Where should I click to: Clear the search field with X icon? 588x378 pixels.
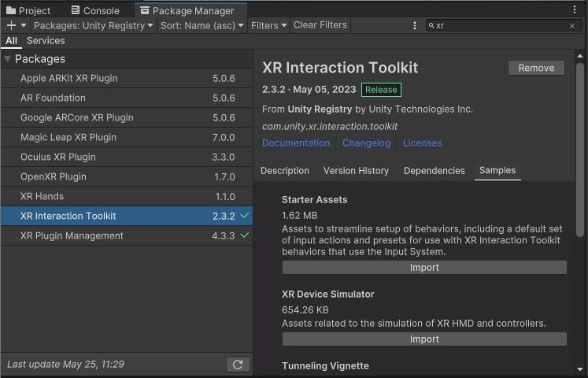click(572, 26)
